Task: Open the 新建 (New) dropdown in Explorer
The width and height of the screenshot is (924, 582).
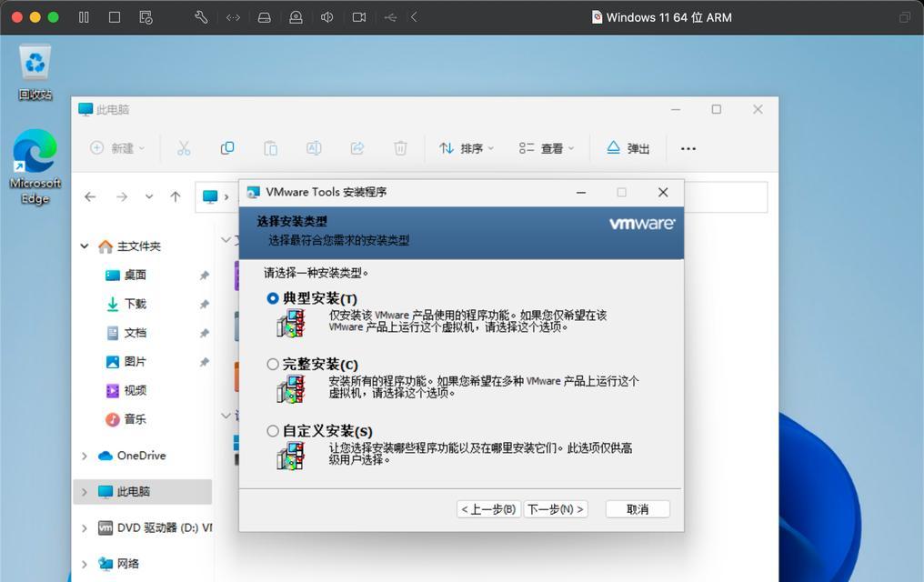Action: pyautogui.click(x=117, y=148)
